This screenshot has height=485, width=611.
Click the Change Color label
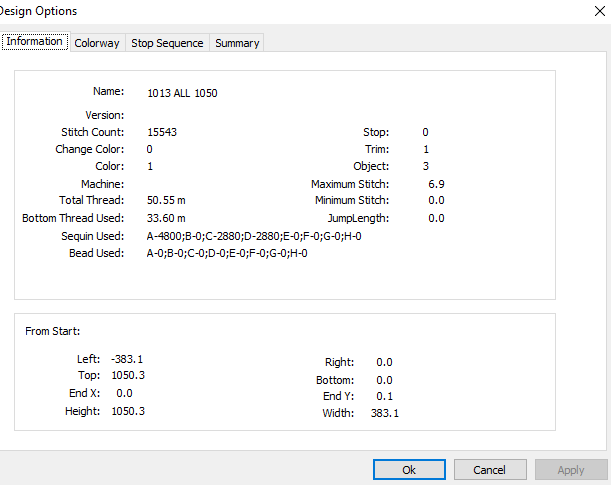pos(90,149)
